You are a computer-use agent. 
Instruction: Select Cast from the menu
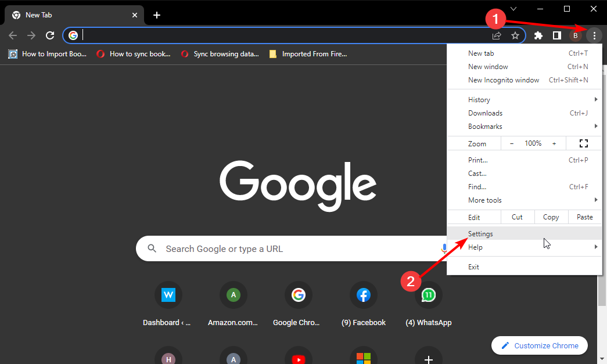coord(525,174)
